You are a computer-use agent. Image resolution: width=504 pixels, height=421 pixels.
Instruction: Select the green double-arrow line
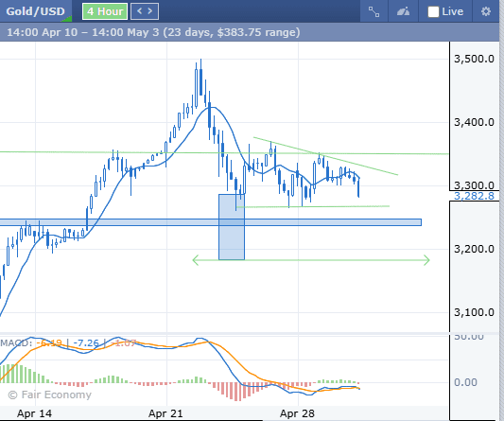(x=311, y=260)
